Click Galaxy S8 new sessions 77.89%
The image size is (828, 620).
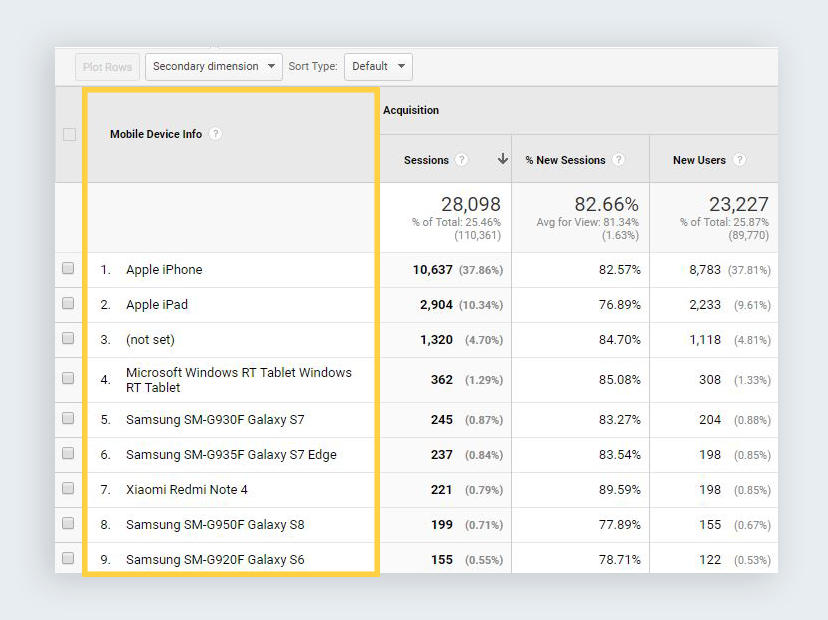pyautogui.click(x=619, y=524)
